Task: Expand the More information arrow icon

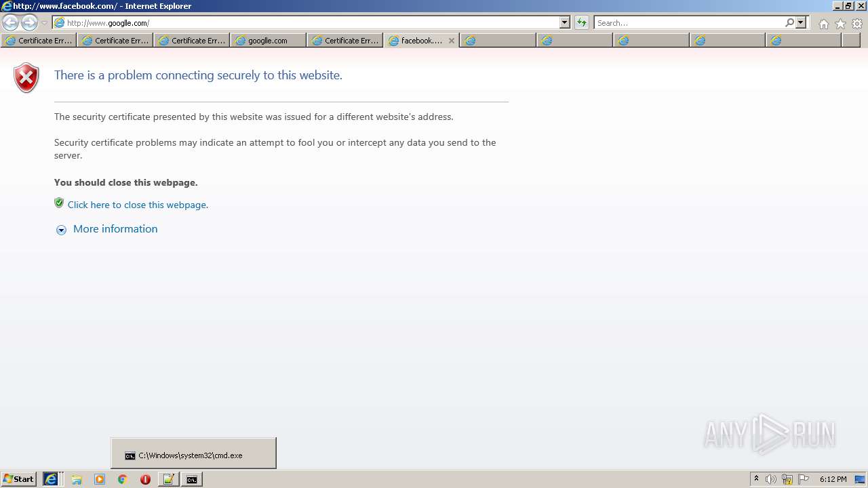Action: tap(61, 230)
